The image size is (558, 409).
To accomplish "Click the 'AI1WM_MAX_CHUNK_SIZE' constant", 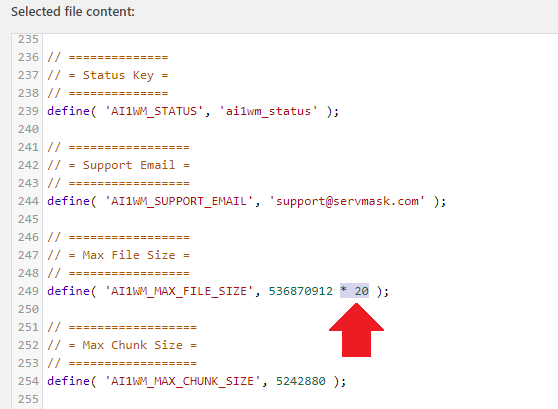I will click(183, 381).
